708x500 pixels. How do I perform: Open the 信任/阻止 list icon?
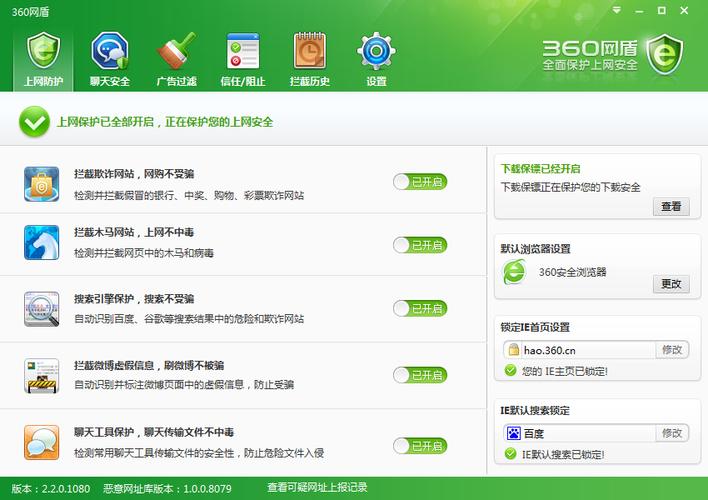243,50
